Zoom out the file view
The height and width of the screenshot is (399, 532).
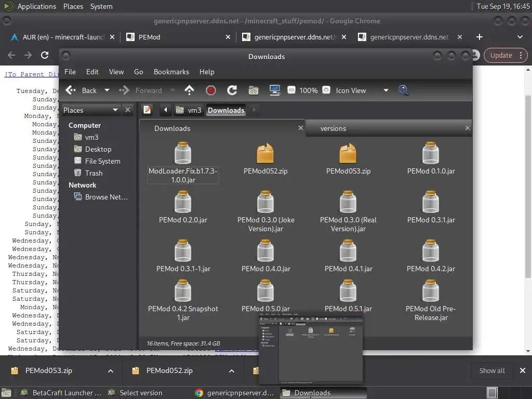coord(291,90)
